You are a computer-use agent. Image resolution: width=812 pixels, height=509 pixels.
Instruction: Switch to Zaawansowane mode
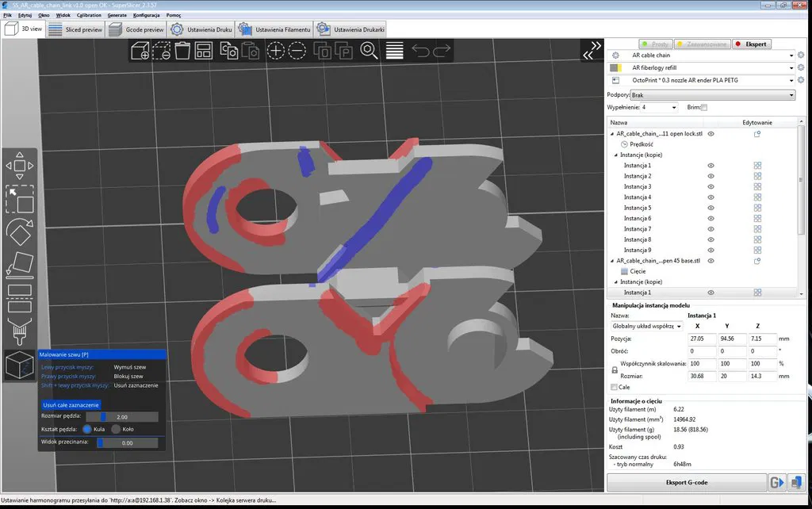703,44
